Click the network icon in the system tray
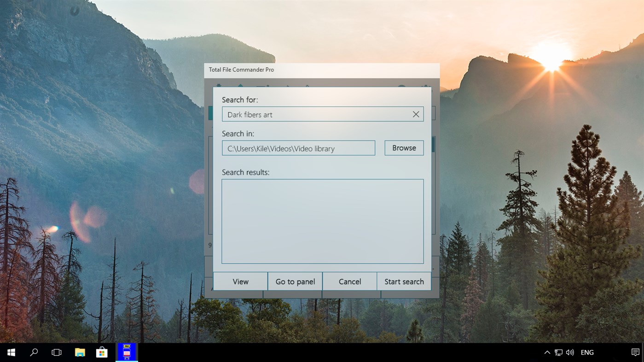The image size is (644, 362). [558, 352]
